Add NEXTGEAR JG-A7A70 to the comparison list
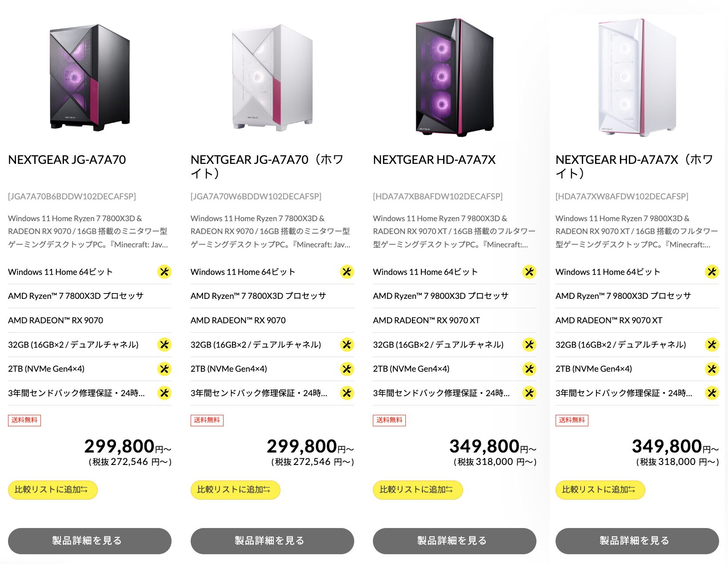Screen dimensions: 728x564 pyautogui.click(x=52, y=490)
